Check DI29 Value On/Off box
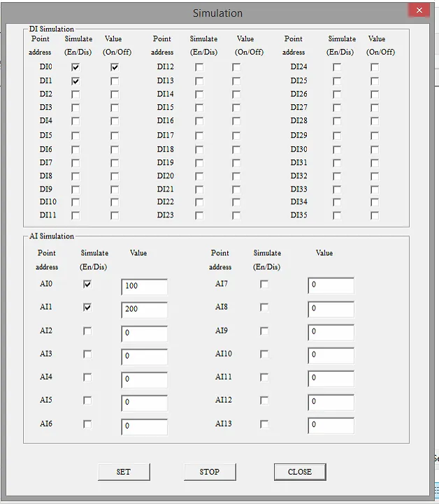Screen dimensions: 439x504 tap(375, 136)
